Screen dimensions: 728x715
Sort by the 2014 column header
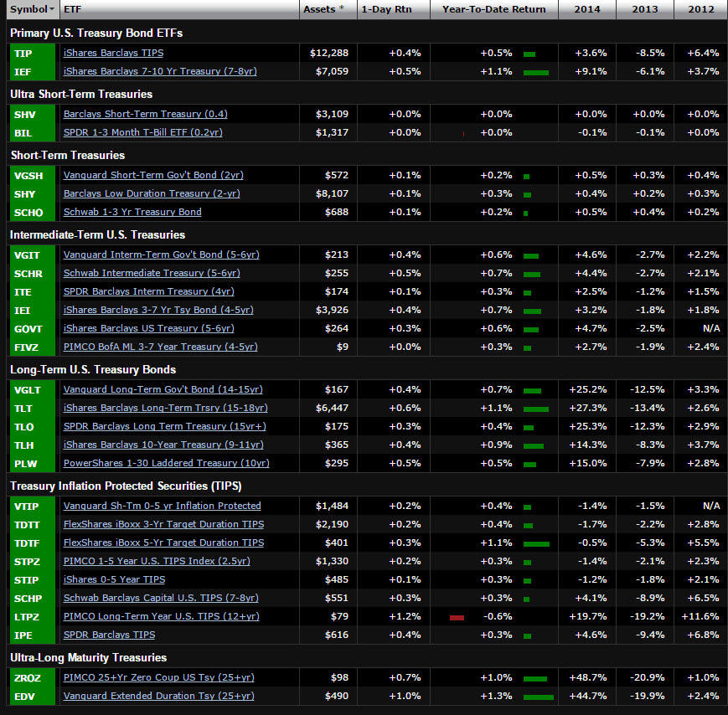click(586, 9)
